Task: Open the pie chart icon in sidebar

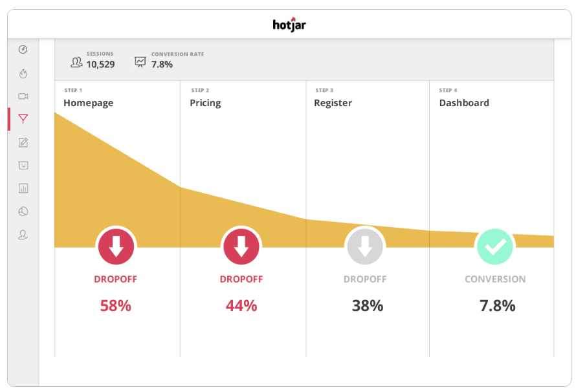Action: pos(23,212)
